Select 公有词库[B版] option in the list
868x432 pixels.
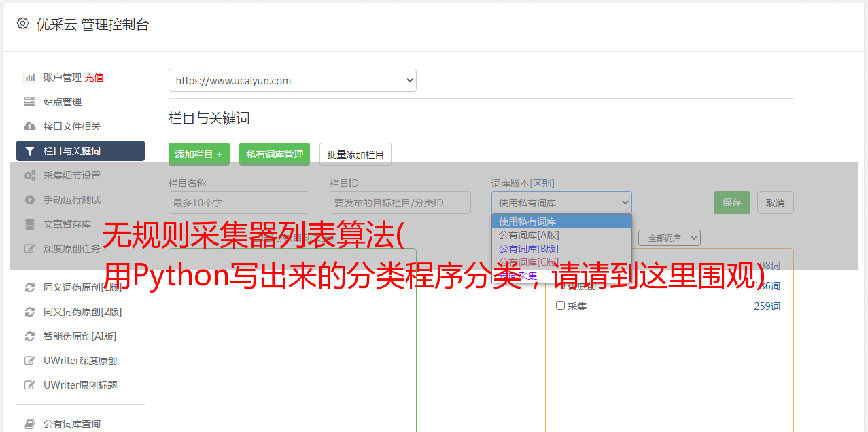[x=528, y=249]
